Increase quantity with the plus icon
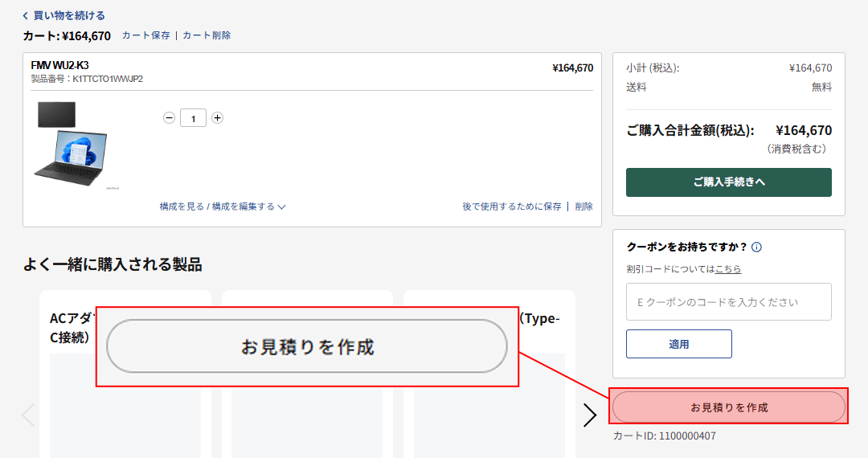The width and height of the screenshot is (868, 458). (217, 118)
